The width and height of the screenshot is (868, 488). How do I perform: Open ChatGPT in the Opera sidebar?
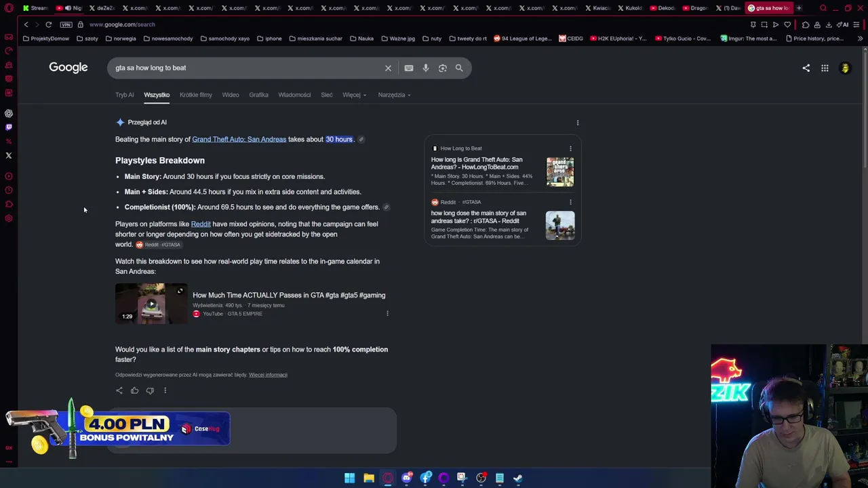point(9,113)
